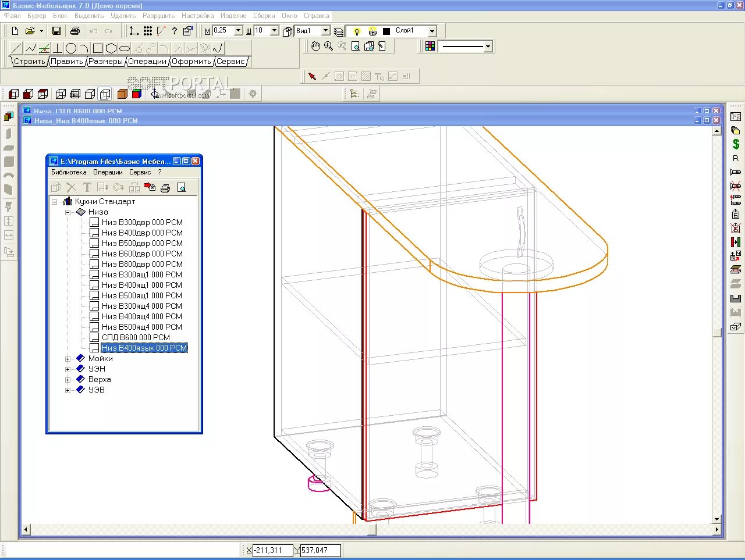This screenshot has height=560, width=745.
Task: Save the model with the floppy disk icon
Action: 56,31
